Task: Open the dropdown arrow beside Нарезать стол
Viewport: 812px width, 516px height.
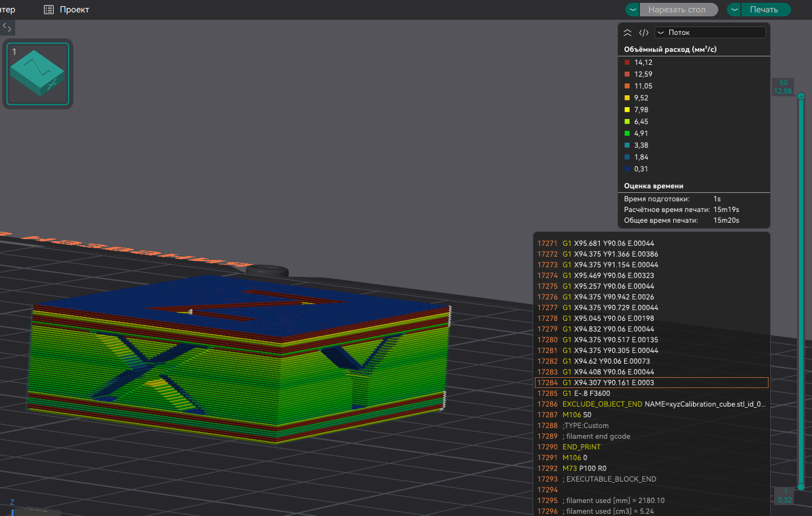Action: coord(633,10)
